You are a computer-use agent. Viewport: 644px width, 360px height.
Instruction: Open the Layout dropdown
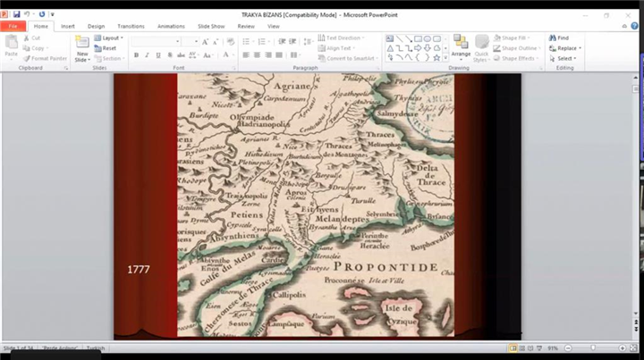(108, 38)
